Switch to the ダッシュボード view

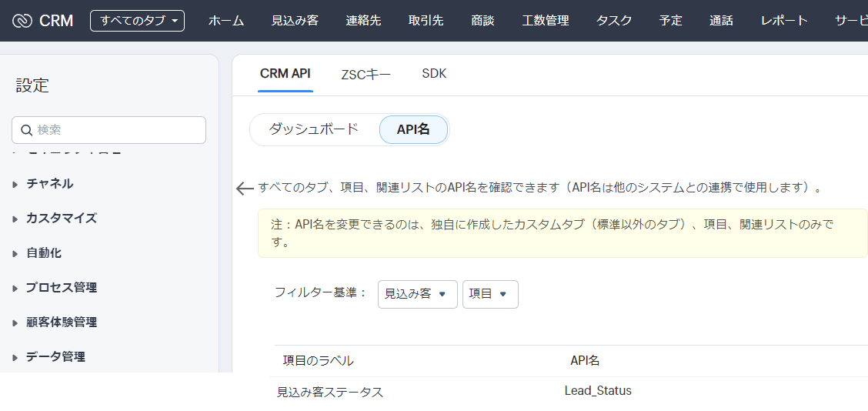(x=314, y=129)
